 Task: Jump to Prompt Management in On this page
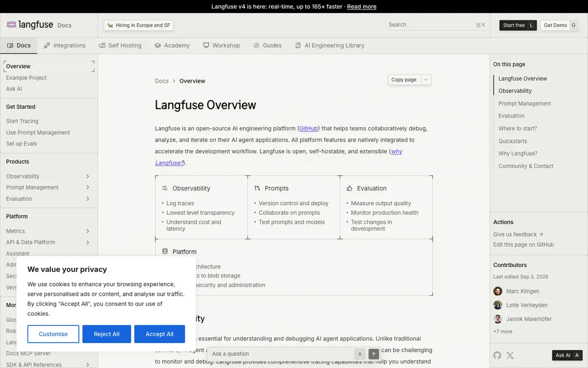[x=525, y=104]
